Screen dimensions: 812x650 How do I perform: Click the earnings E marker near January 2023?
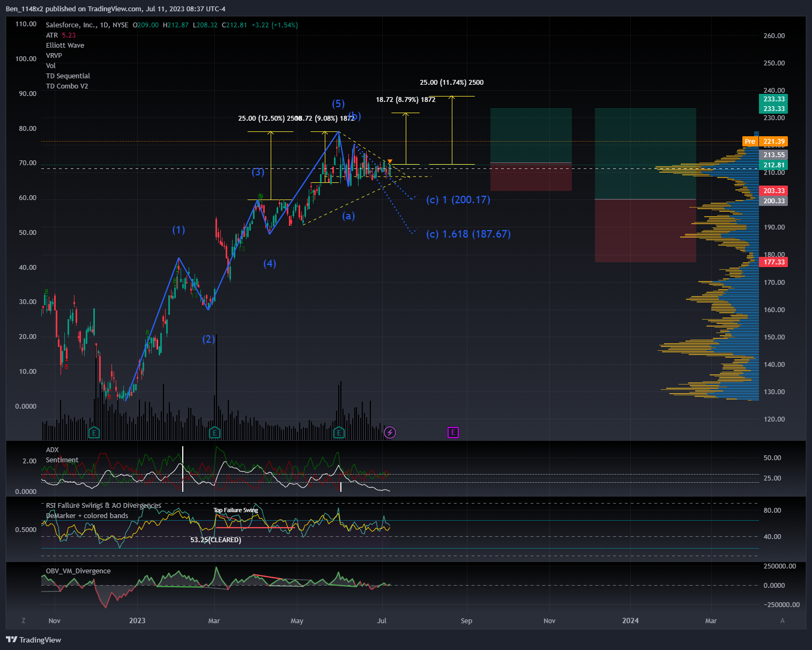point(94,432)
